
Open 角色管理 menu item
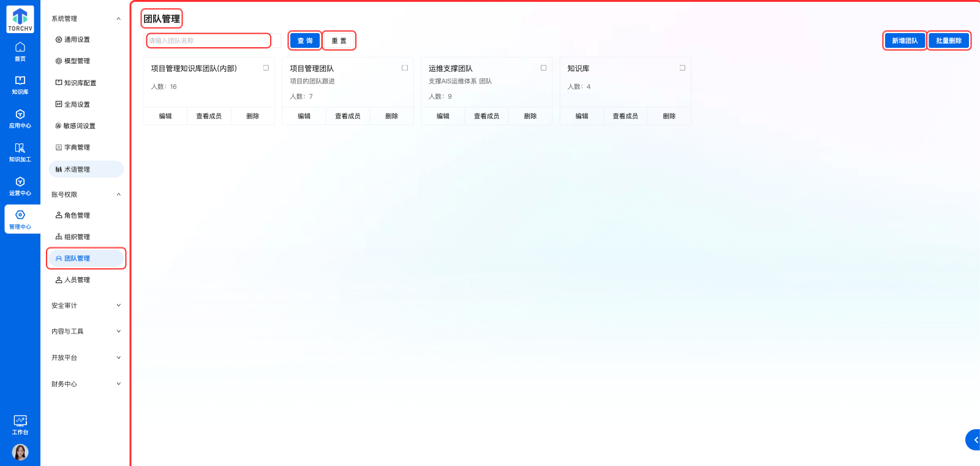pos(86,215)
